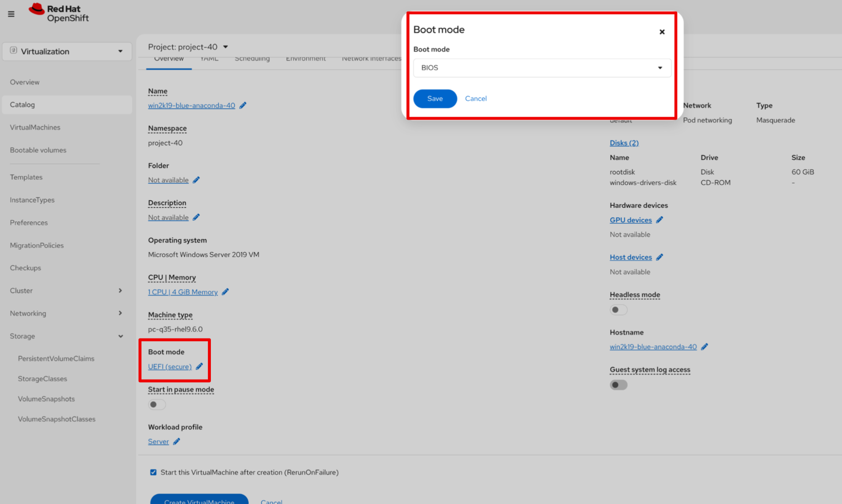Toggle the Headless mode switch
This screenshot has height=504, width=842.
click(618, 310)
